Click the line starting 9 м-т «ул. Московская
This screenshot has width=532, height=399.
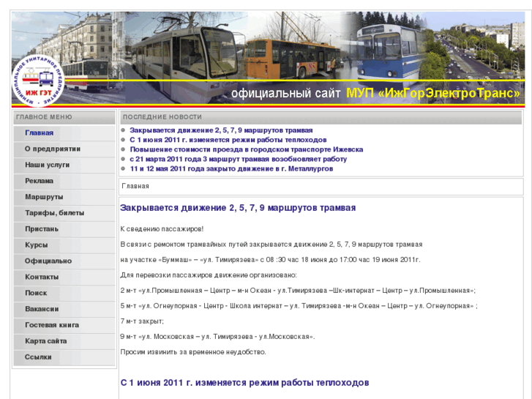coord(217,337)
